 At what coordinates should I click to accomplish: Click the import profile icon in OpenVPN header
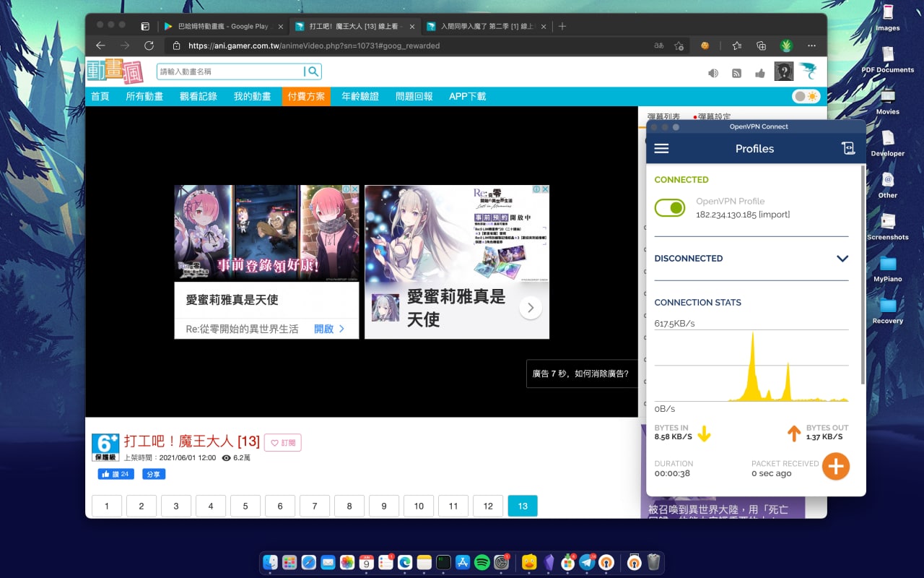tap(848, 148)
